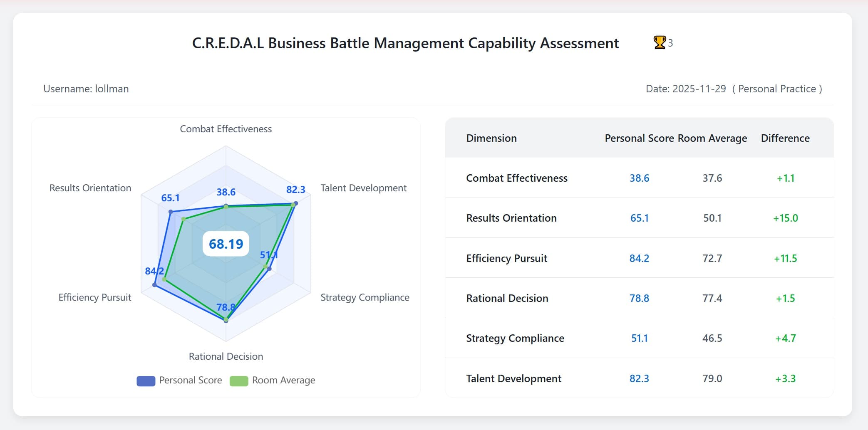Click the Combat Effectiveness radar axis label
868x430 pixels.
point(226,129)
